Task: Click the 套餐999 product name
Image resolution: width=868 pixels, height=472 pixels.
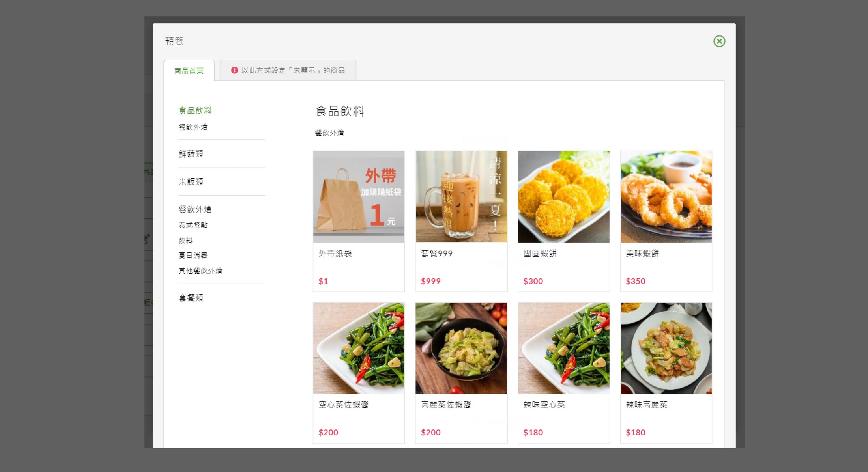Action: click(437, 253)
